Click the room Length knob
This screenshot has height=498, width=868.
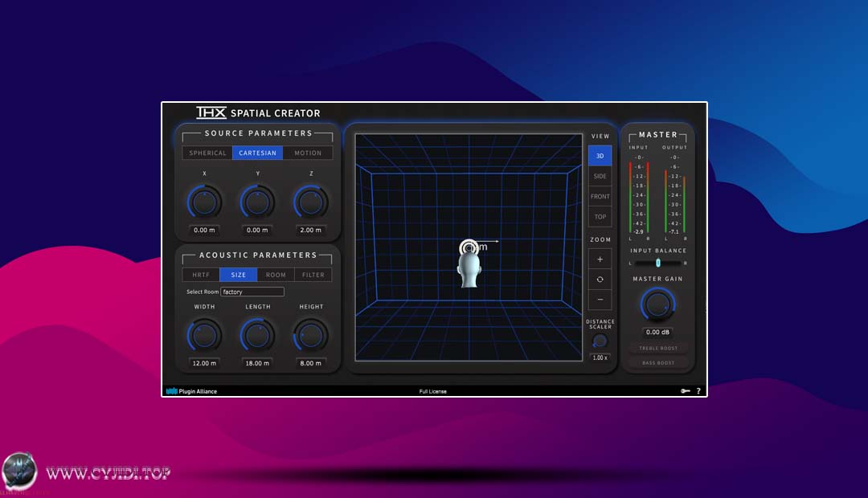tap(257, 335)
